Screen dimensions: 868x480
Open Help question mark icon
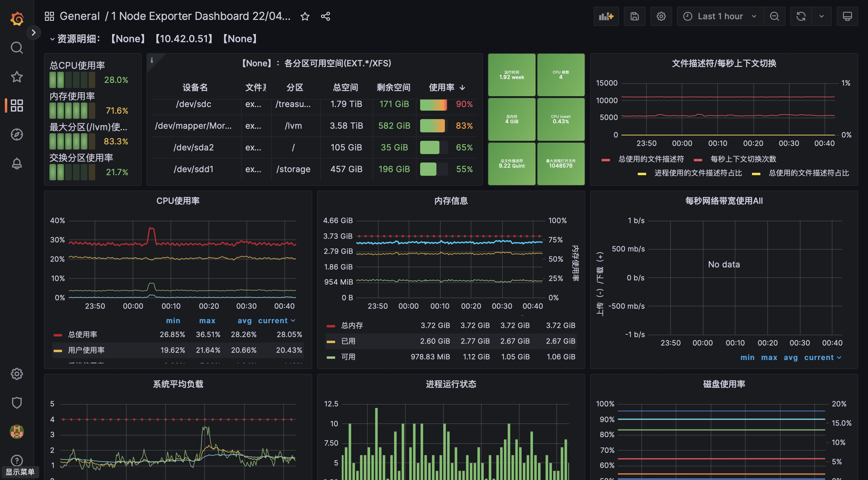pos(17,460)
